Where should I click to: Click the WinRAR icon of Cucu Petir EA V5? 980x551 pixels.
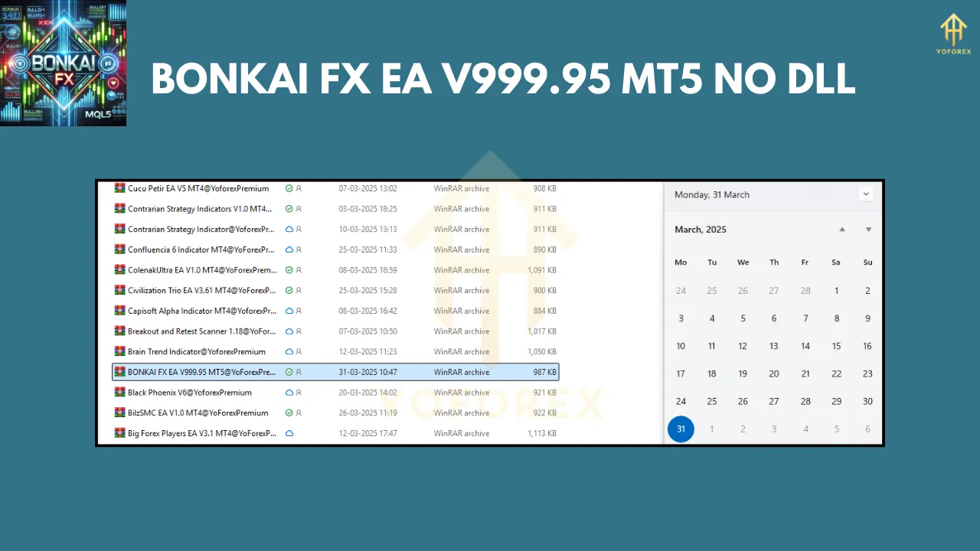point(119,188)
